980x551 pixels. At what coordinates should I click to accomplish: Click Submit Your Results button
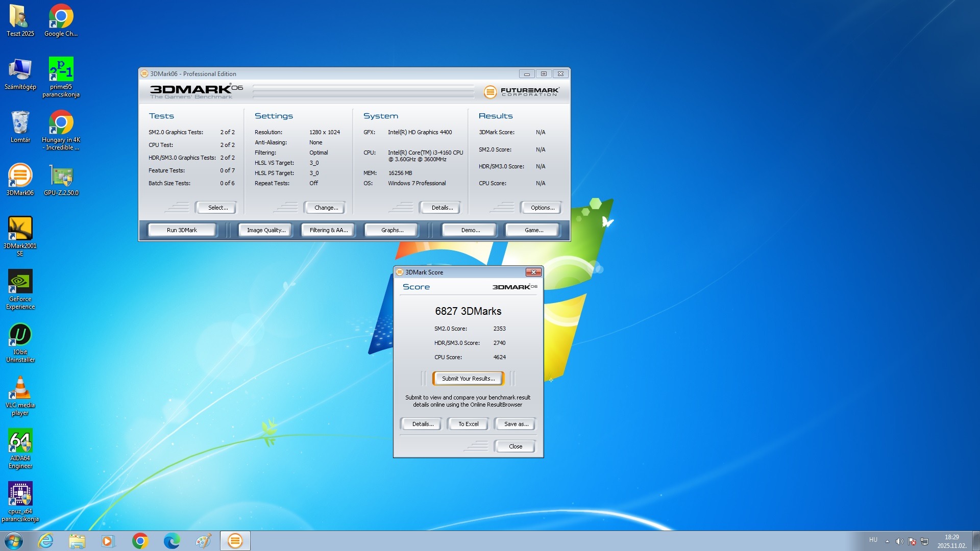tap(468, 379)
